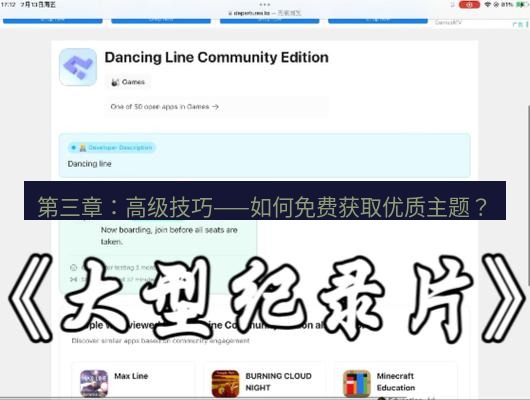530x400 pixels.
Task: Open the Max Line app icon
Action: (x=94, y=383)
